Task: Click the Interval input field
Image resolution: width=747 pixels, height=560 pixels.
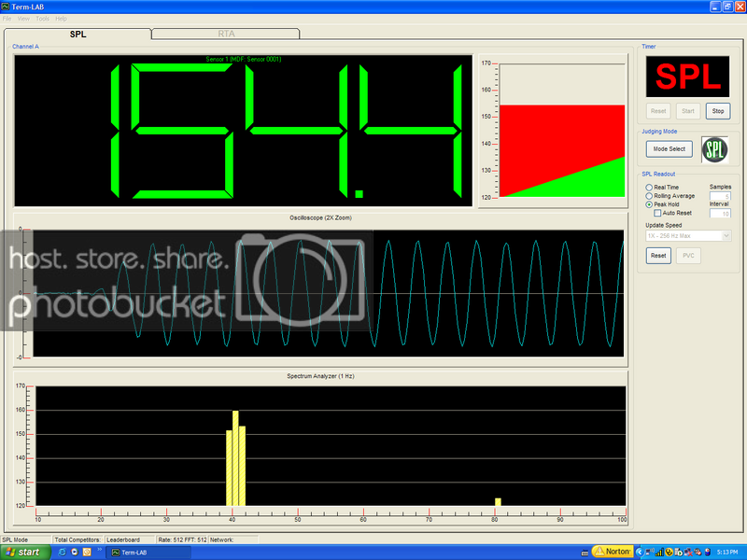Action: click(x=720, y=214)
